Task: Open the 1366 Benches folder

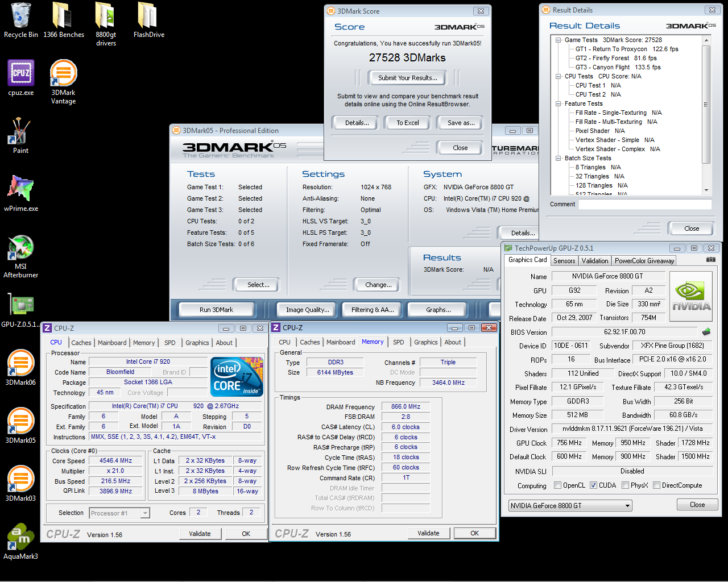Action: point(63,20)
